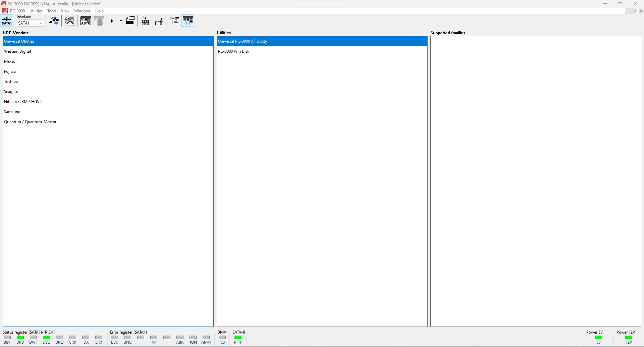Open the Utilities menu
The height and width of the screenshot is (347, 644).
click(x=36, y=11)
